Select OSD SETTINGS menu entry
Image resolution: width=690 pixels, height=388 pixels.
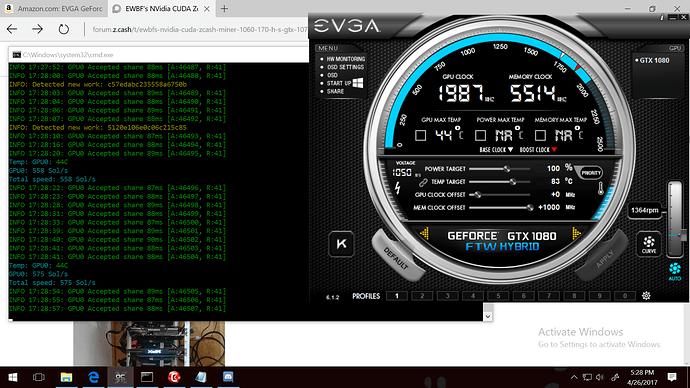coord(345,67)
